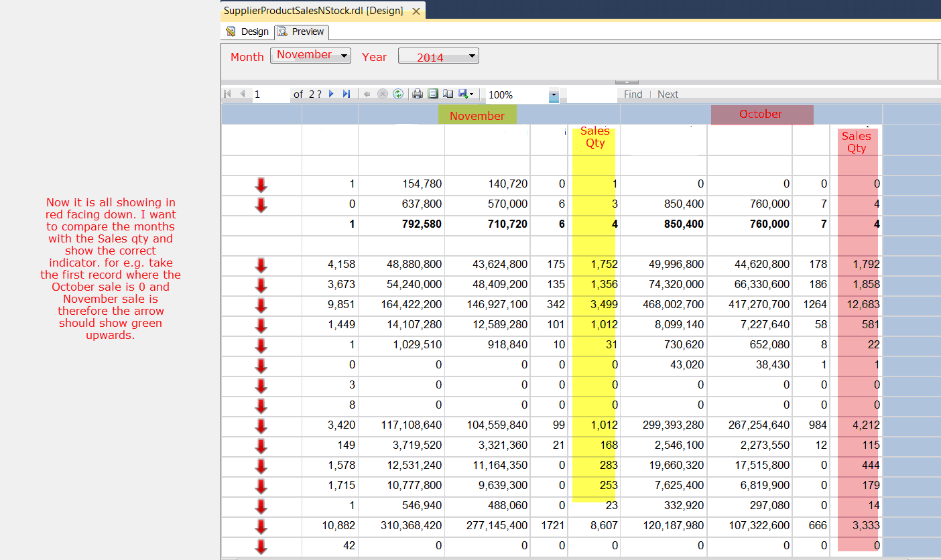
Task: Refresh the report preview
Action: click(x=398, y=94)
